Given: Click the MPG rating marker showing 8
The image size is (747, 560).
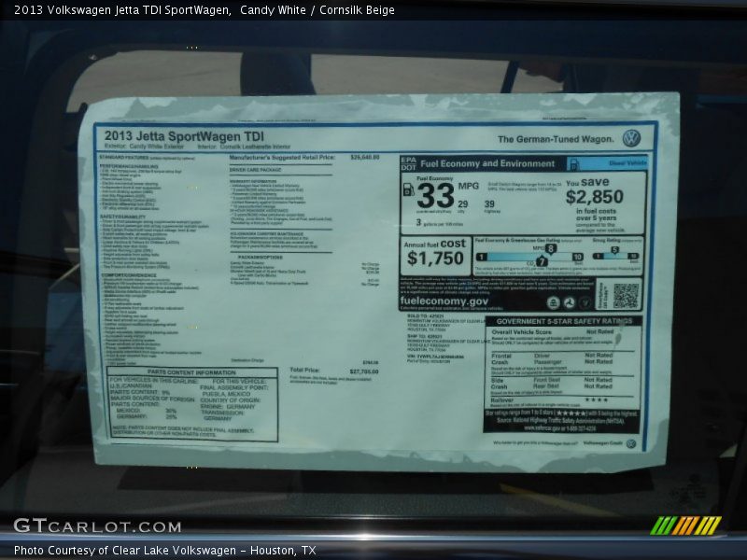Looking at the screenshot, I should click(551, 248).
